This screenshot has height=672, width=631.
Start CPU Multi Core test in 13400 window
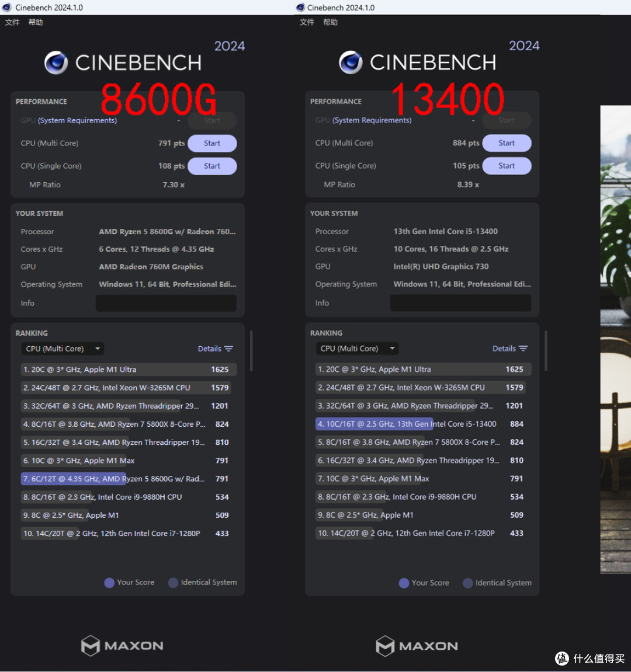tap(507, 143)
